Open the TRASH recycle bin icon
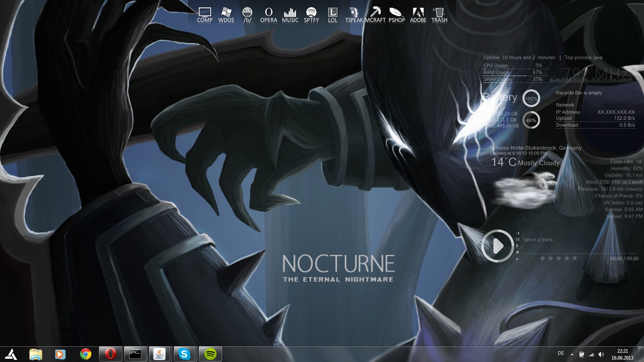Image resolution: width=644 pixels, height=362 pixels. pos(439,15)
